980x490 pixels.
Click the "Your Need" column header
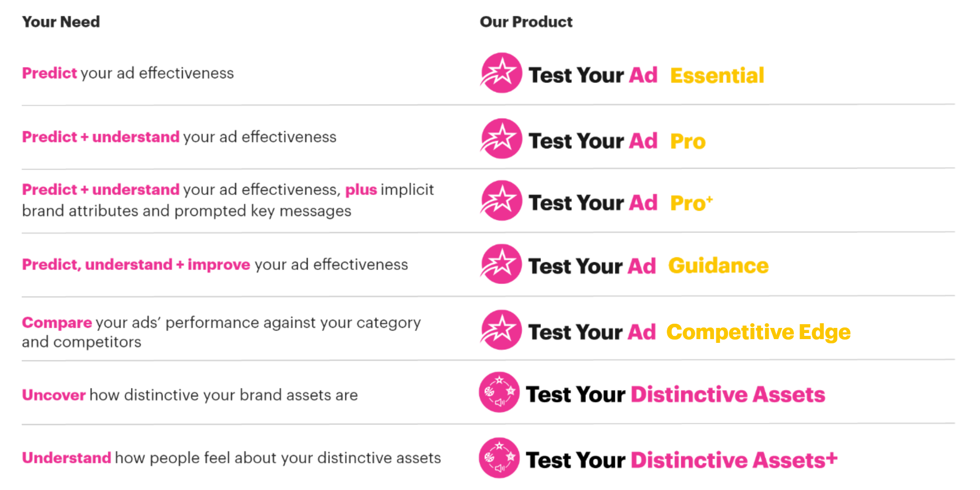coord(61,22)
